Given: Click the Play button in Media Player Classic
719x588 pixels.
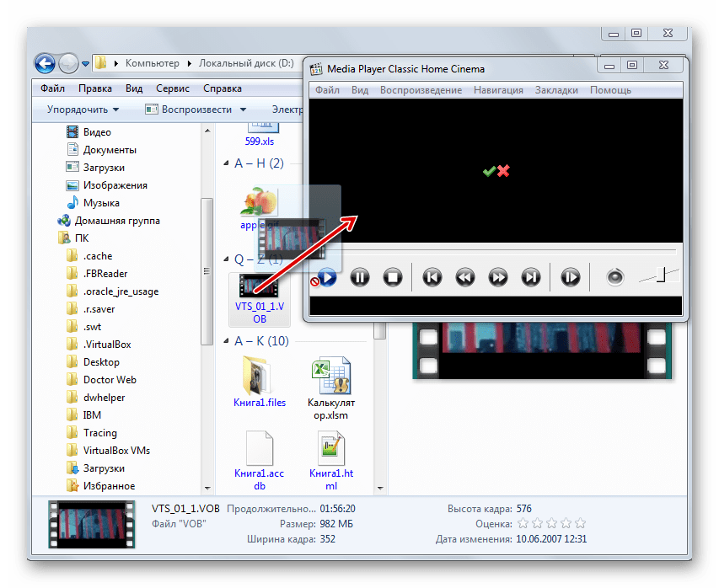Looking at the screenshot, I should pyautogui.click(x=327, y=276).
